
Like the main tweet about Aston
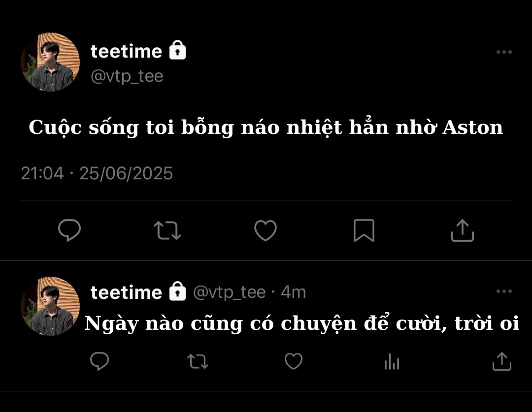coord(266,230)
